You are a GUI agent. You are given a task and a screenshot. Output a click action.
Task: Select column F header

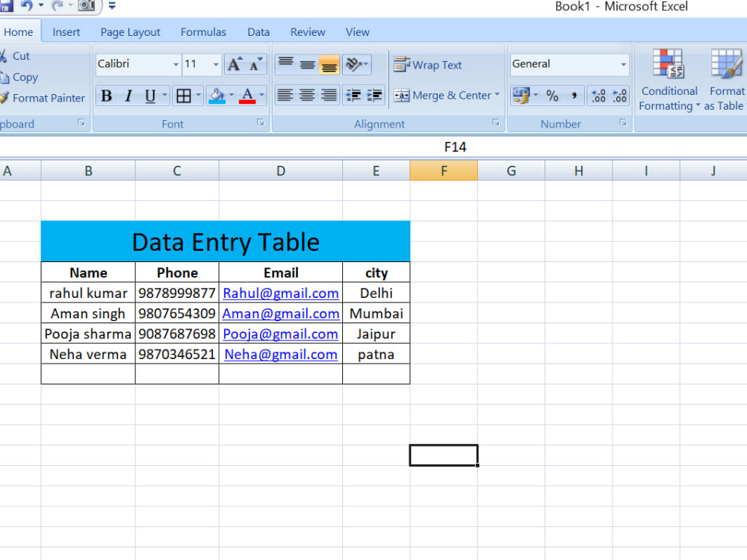(x=444, y=170)
